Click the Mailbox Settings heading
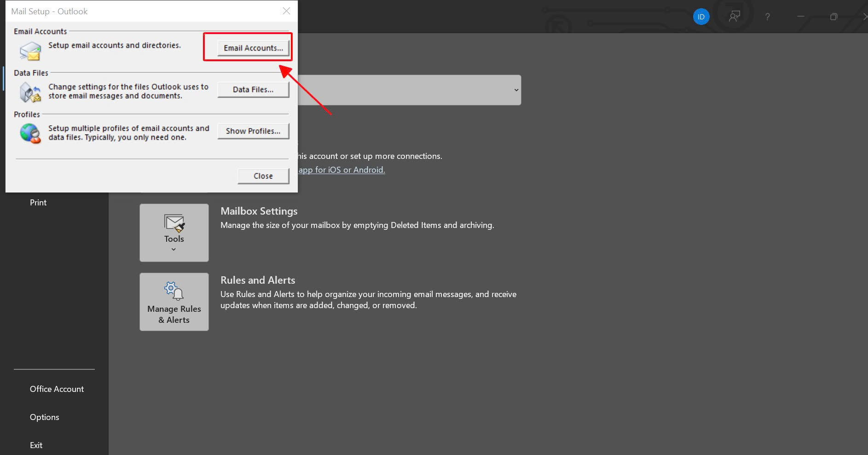This screenshot has height=455, width=868. click(x=259, y=211)
